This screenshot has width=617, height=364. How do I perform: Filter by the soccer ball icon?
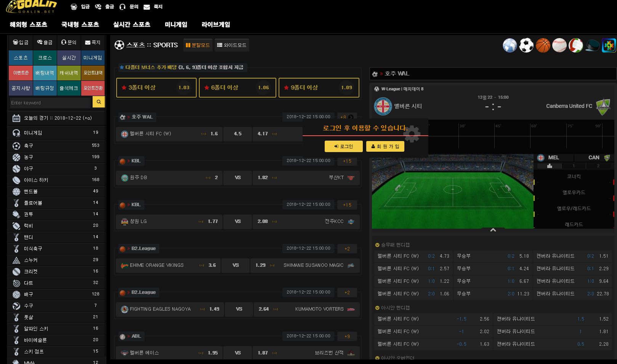point(526,45)
